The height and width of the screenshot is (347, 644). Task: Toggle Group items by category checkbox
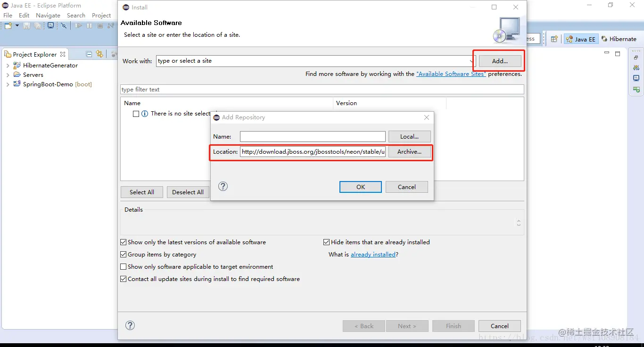coord(124,255)
